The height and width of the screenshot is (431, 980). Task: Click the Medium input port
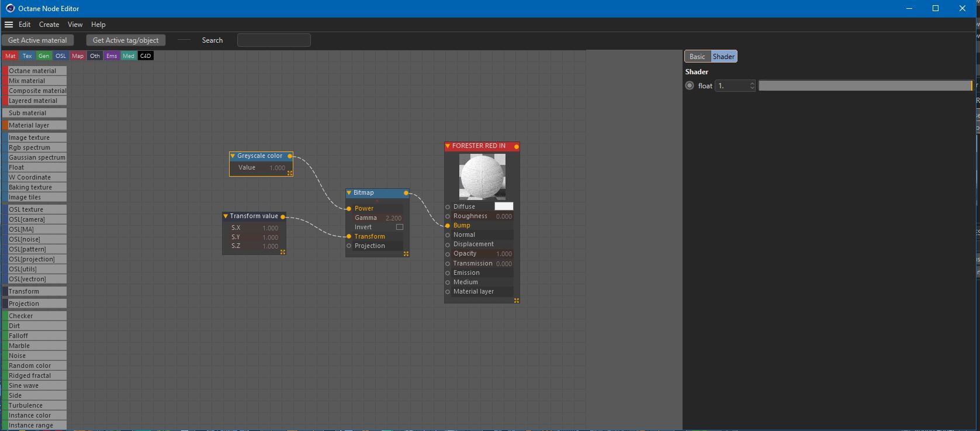tap(448, 282)
